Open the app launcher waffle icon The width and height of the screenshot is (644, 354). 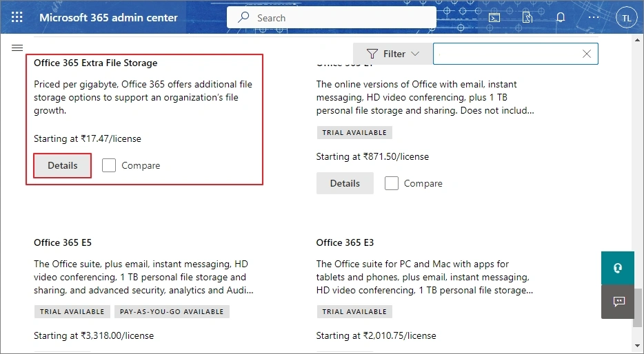[x=17, y=17]
